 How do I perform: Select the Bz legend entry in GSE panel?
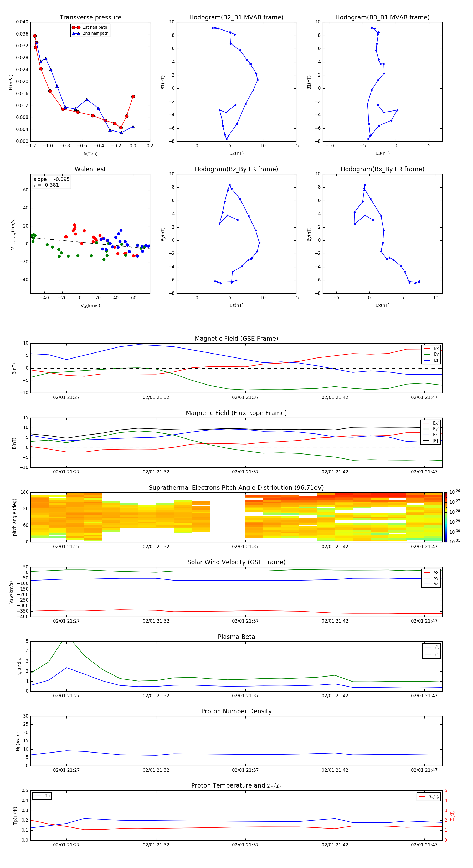tap(431, 360)
